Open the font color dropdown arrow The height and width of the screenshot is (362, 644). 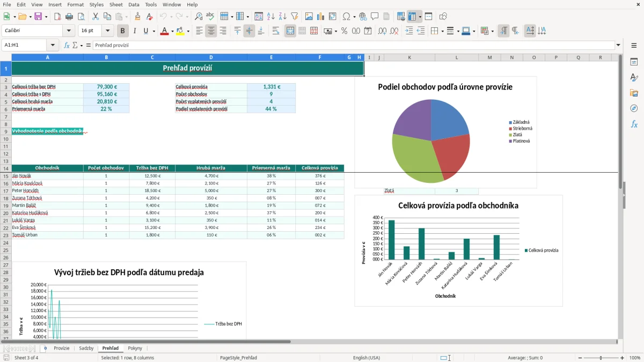tap(172, 31)
